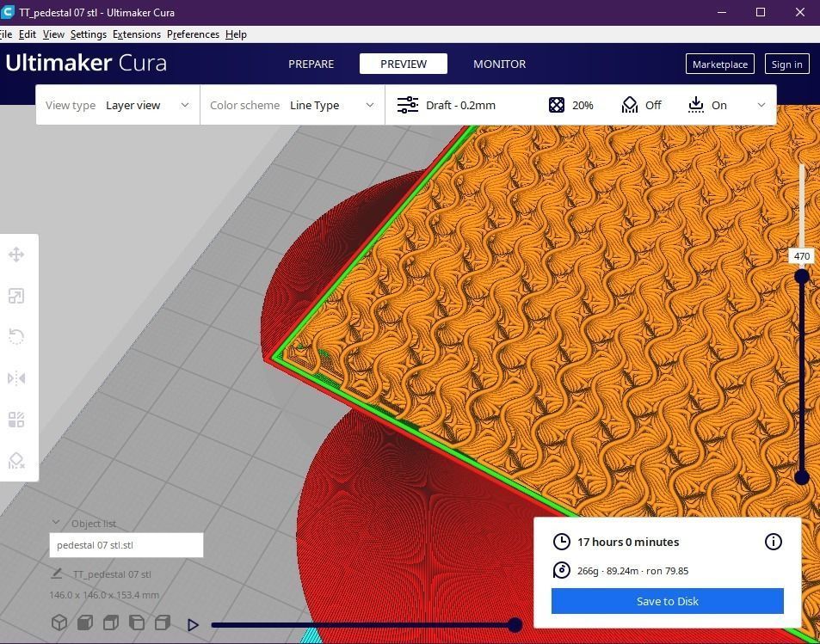The image size is (820, 644).
Task: Click the upper layer slider handle at 470
Action: (802, 276)
